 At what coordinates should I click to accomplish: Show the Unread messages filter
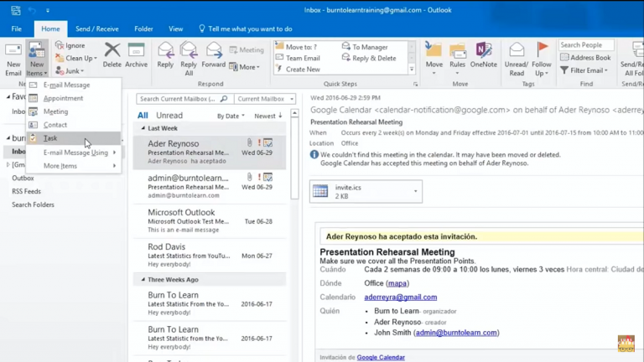point(169,116)
